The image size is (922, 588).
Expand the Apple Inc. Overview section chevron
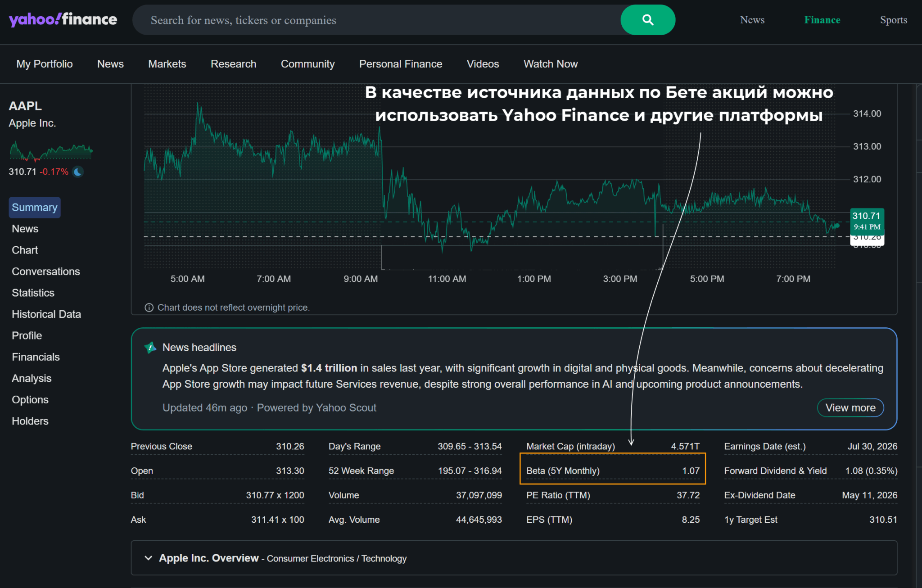click(148, 558)
